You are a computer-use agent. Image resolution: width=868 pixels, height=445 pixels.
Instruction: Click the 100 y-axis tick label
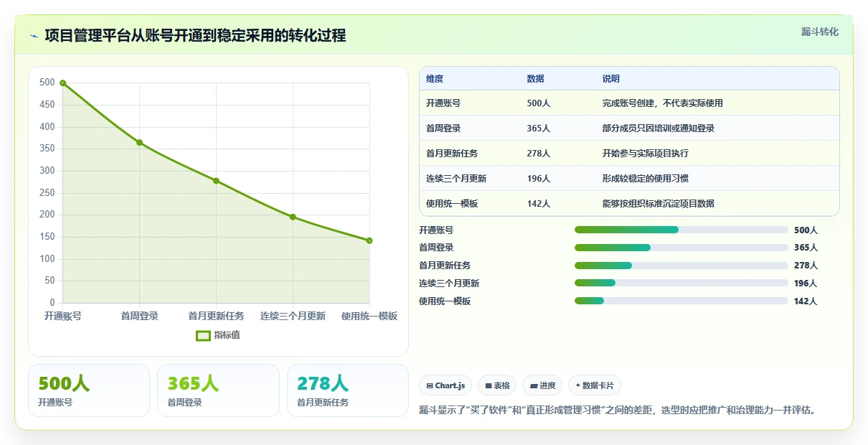point(47,258)
